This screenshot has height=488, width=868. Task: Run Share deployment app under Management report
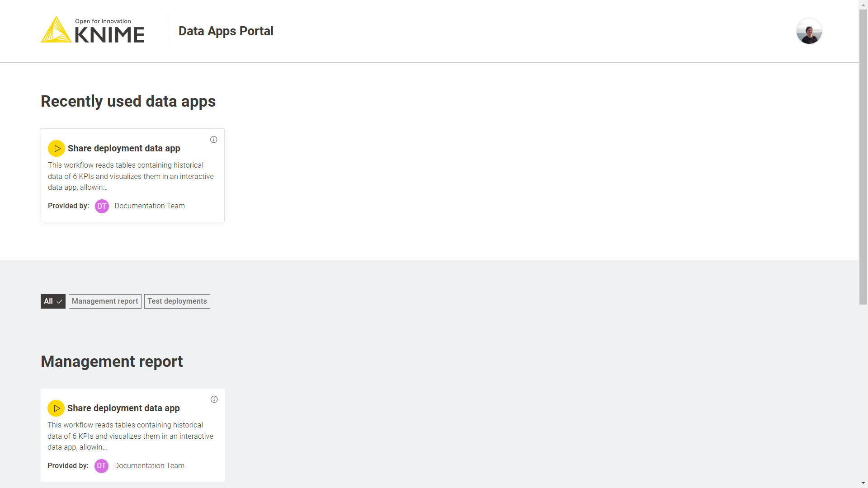click(56, 408)
